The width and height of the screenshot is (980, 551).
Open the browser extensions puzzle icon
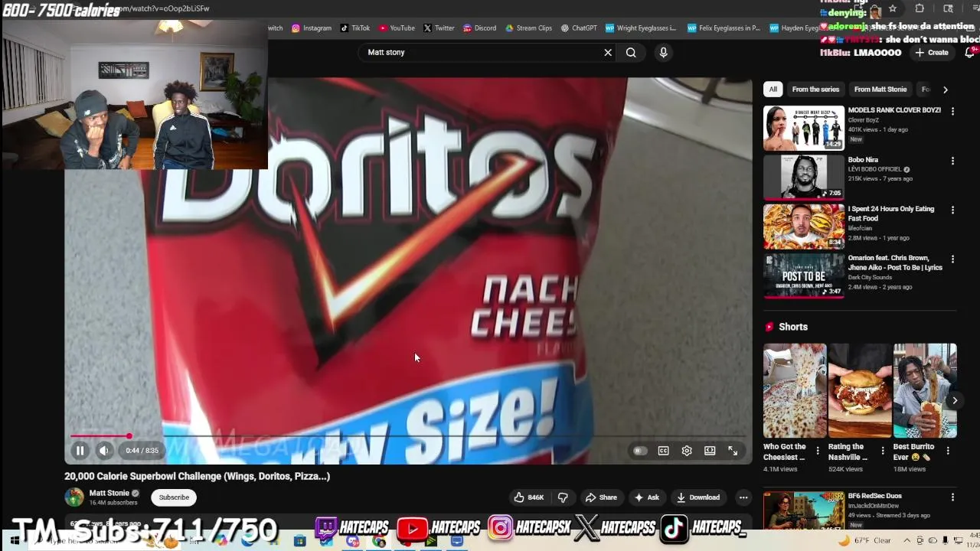[x=920, y=8]
